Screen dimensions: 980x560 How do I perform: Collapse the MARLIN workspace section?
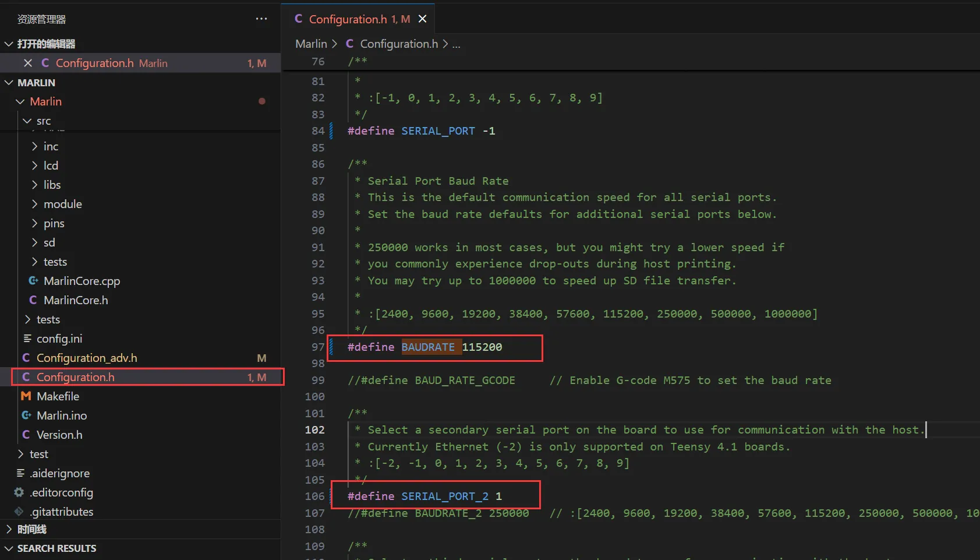(x=9, y=83)
